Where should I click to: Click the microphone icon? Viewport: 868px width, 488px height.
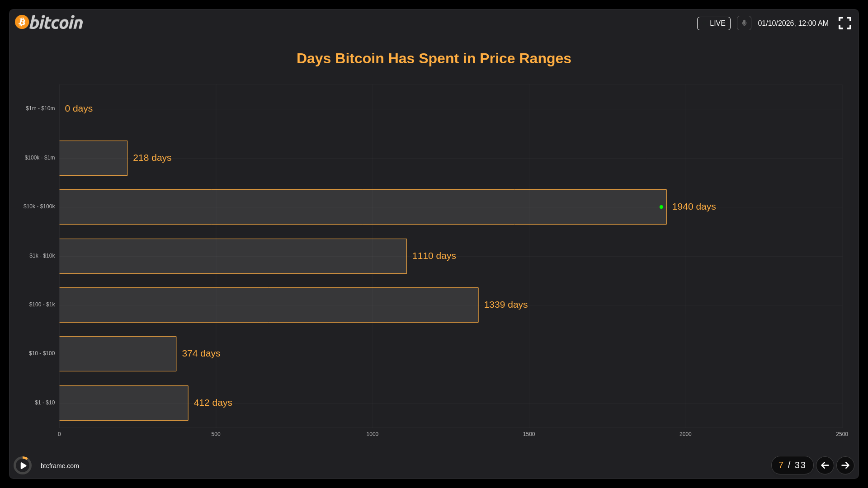click(x=744, y=23)
